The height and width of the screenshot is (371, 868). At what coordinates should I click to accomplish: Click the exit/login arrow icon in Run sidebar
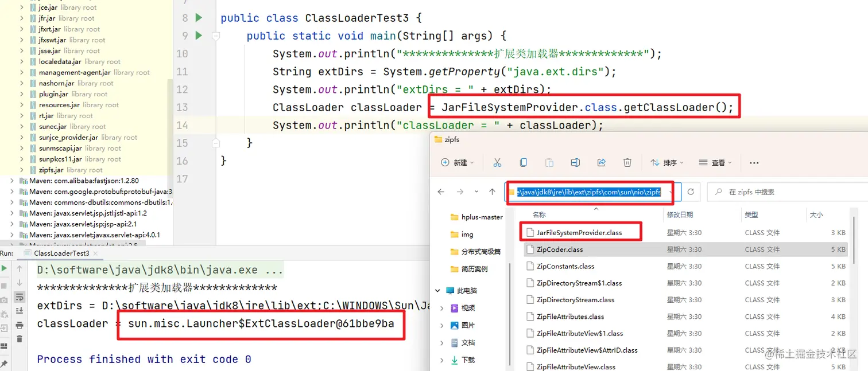coord(5,329)
